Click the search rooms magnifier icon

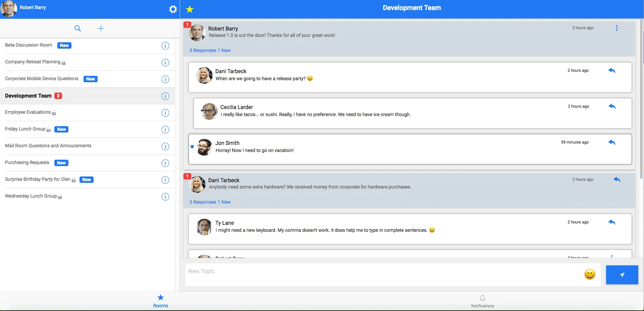pos(77,28)
